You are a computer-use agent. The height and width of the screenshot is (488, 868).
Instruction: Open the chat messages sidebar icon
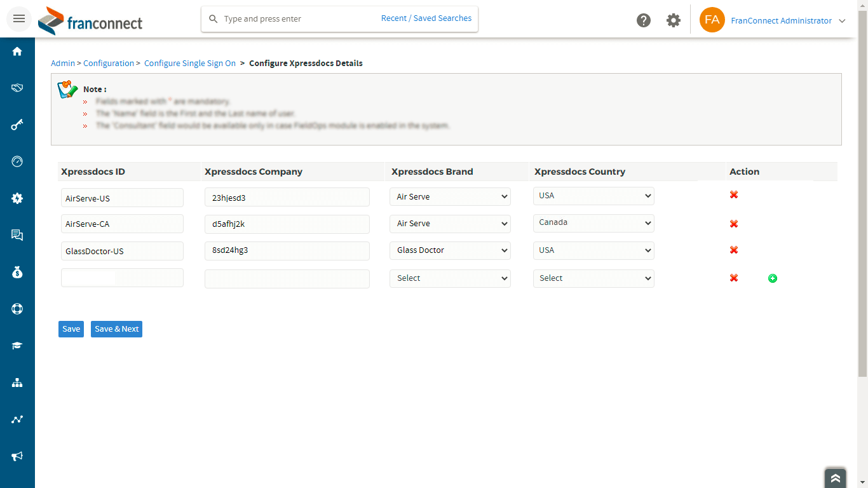tap(17, 235)
